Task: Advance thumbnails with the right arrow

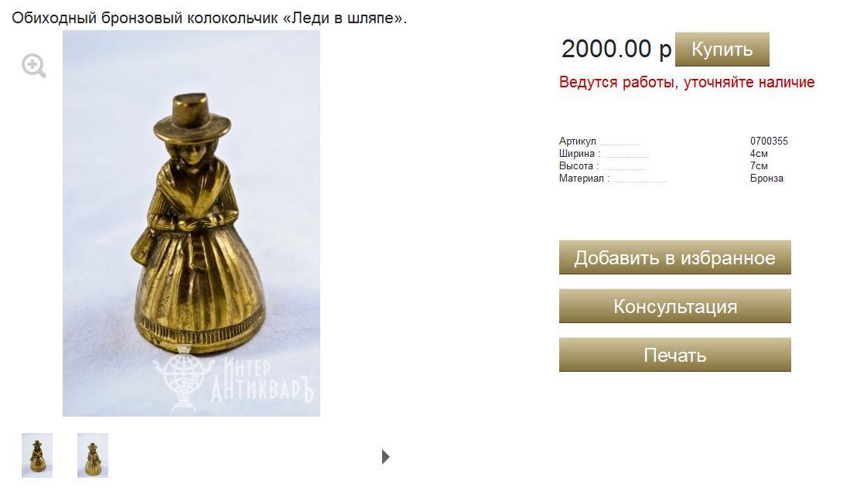Action: point(385,457)
